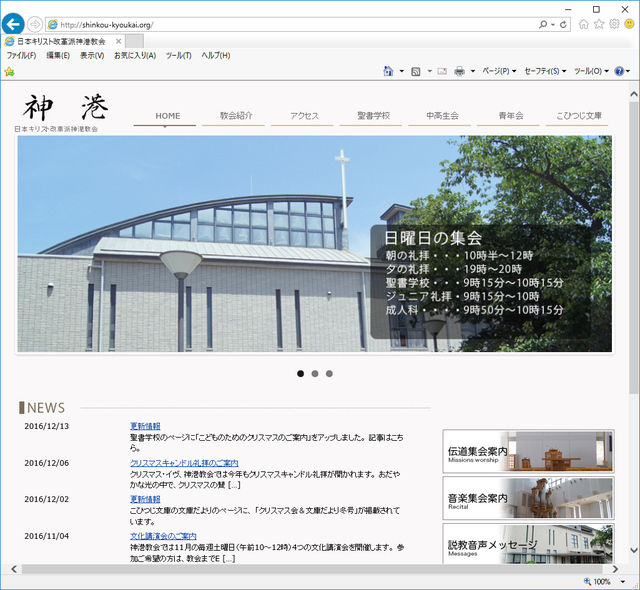Click the Print icon in command bar
Viewport: 640px width, 590px height.
(x=459, y=71)
